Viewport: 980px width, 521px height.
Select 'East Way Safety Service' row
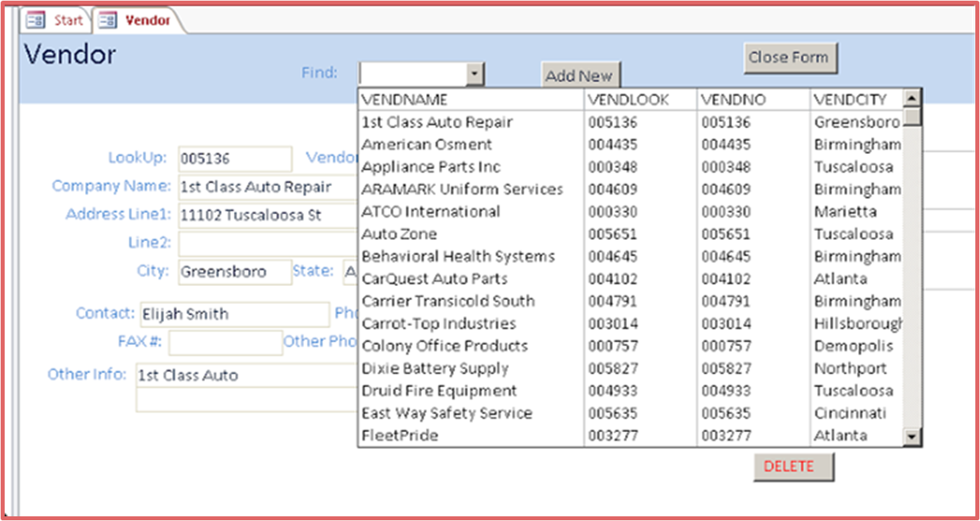[x=630, y=413]
